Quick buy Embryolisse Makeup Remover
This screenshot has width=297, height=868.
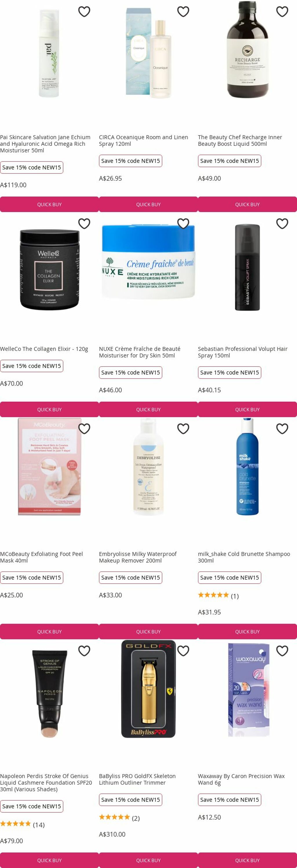148,631
